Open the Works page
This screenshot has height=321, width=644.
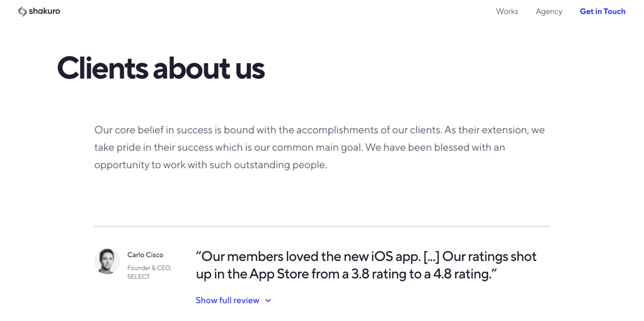[x=507, y=11]
